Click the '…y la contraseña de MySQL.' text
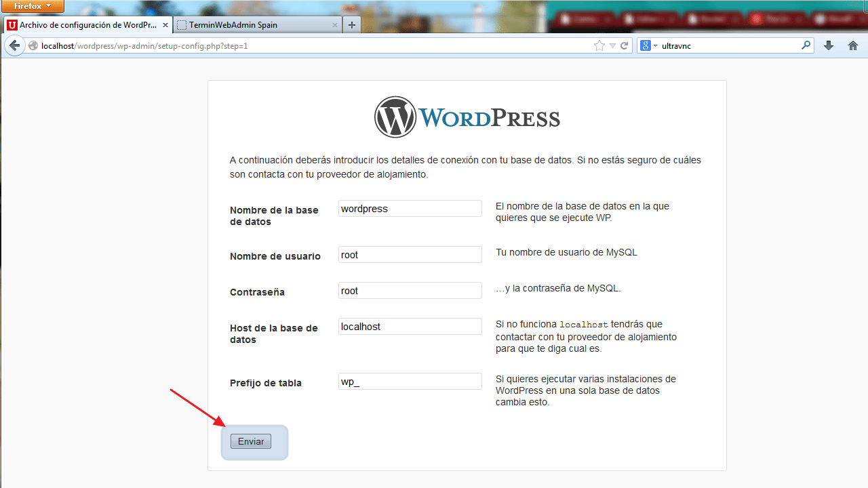 point(558,288)
